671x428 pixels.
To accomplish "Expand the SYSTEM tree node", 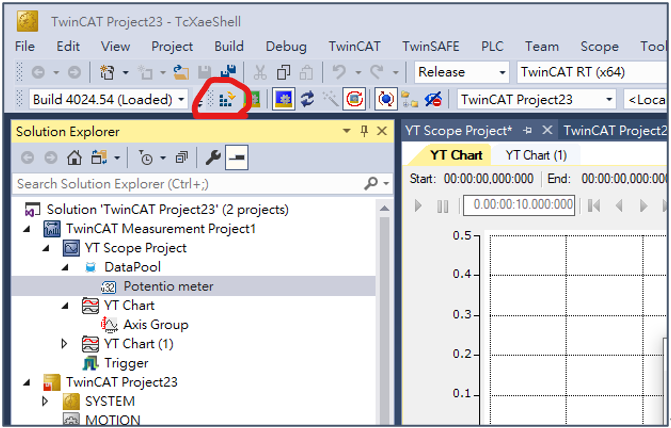I will 45,401.
